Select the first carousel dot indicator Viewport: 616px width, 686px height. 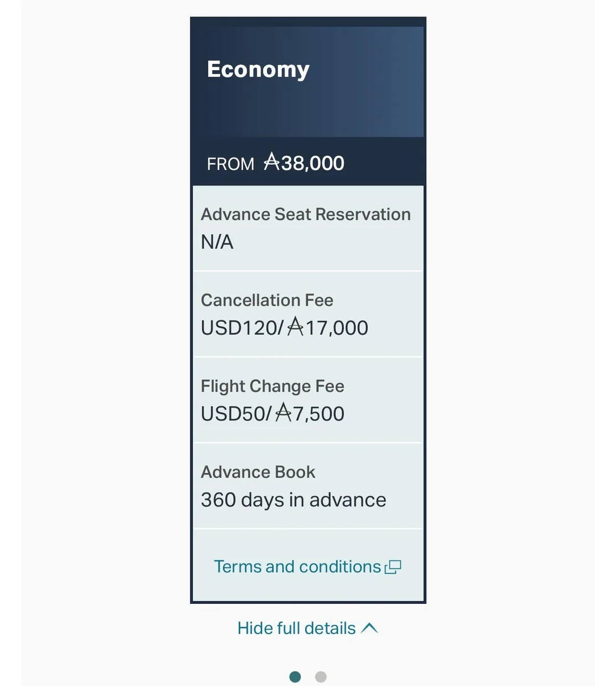(x=295, y=677)
